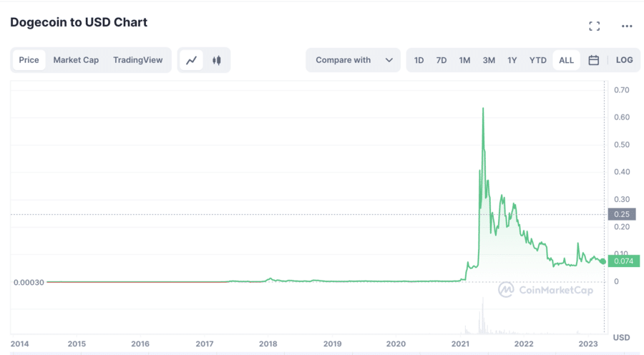Switch to the Market Cap tab

click(76, 60)
